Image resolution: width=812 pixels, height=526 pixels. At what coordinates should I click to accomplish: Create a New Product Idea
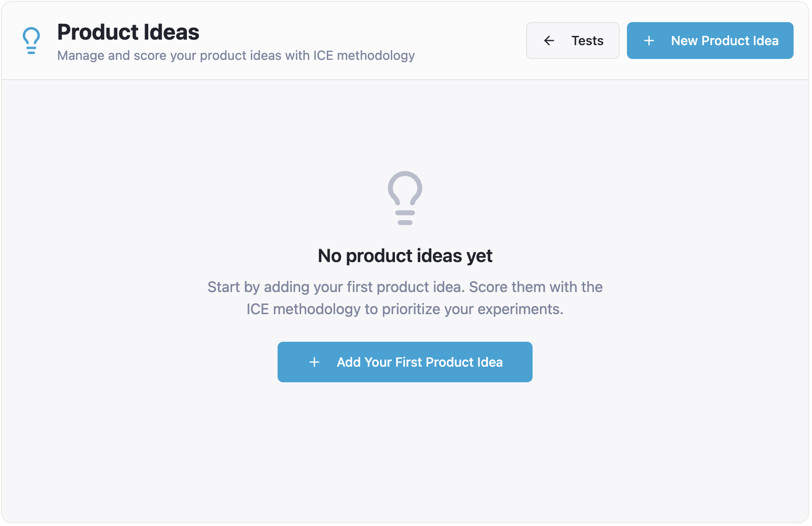tap(710, 41)
